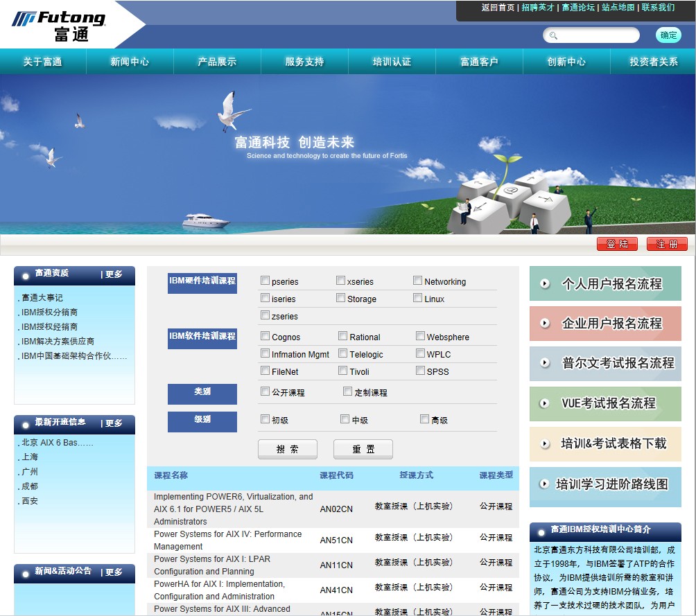Click the search magnifier icon
This screenshot has width=696, height=616.
(553, 35)
